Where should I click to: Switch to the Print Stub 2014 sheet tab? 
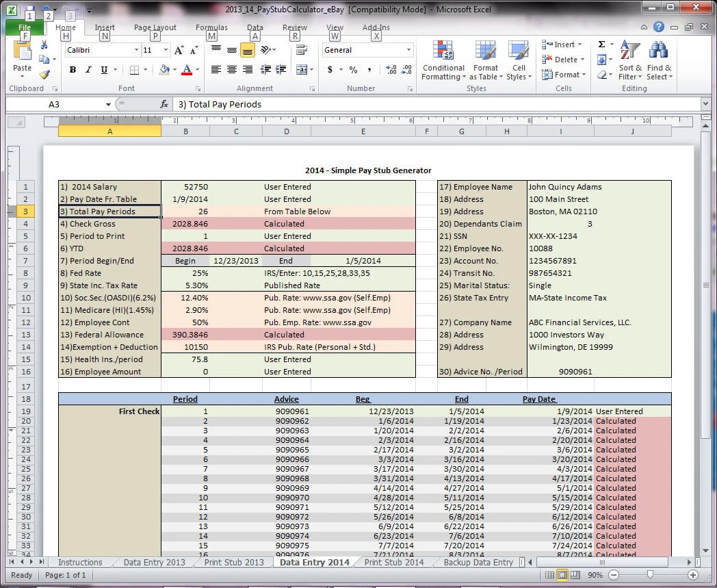tap(393, 562)
